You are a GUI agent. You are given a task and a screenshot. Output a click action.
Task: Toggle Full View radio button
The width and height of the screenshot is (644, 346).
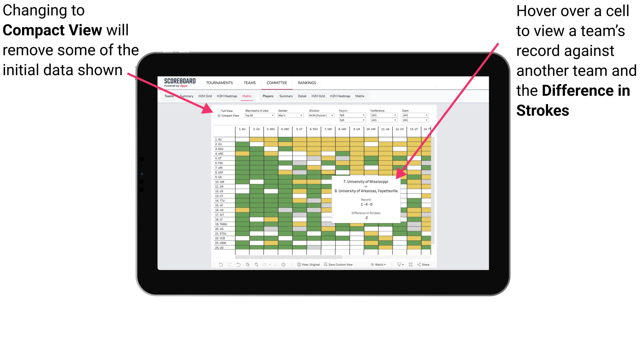tap(218, 110)
